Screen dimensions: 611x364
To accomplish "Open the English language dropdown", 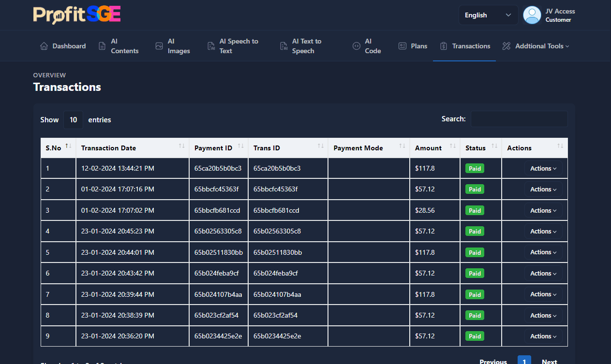I will (x=488, y=15).
